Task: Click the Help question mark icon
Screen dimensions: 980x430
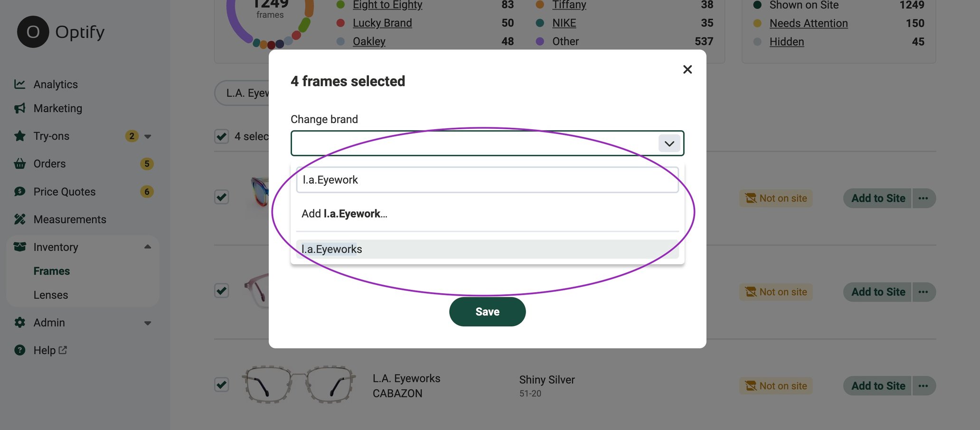Action: coord(19,350)
